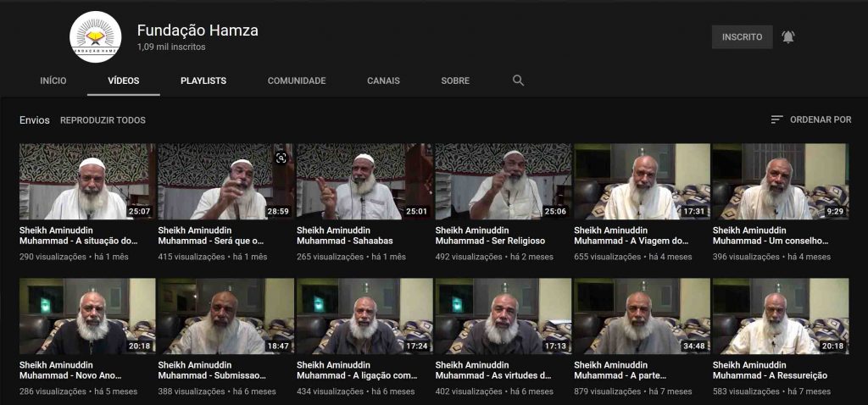Play the 25:07 duration video thumbnail

click(x=87, y=182)
